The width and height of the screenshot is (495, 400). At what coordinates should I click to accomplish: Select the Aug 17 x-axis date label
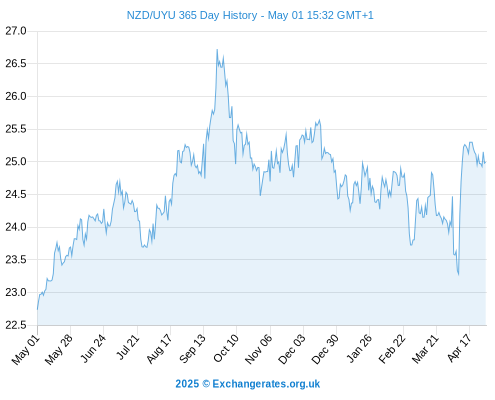tap(159, 349)
